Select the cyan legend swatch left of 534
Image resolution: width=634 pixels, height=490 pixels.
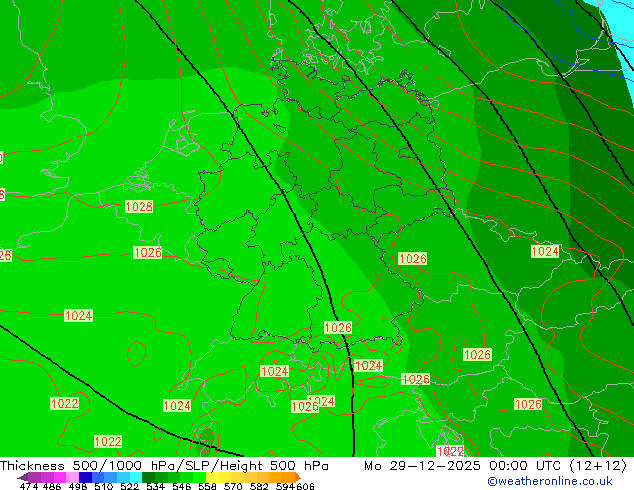[x=136, y=477]
